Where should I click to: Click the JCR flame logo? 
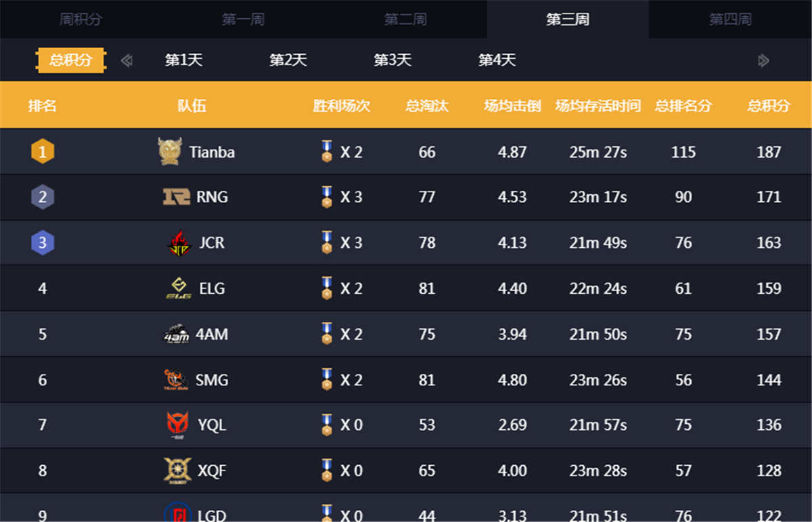[179, 243]
